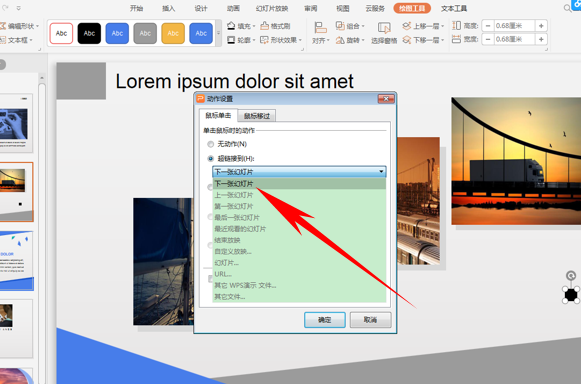The height and width of the screenshot is (384, 582).
Task: Open the 轮廓 dropdown arrow
Action: 254,40
